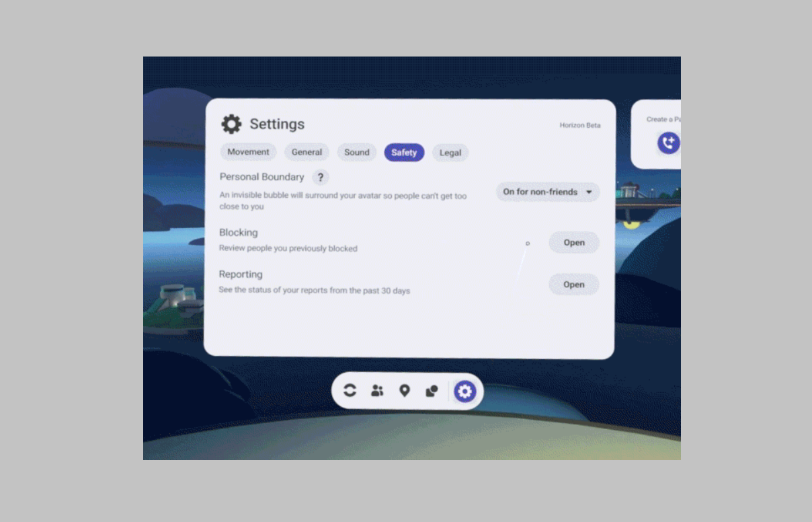Click the Personal Boundary heading
Image resolution: width=812 pixels, height=522 pixels.
pyautogui.click(x=262, y=177)
